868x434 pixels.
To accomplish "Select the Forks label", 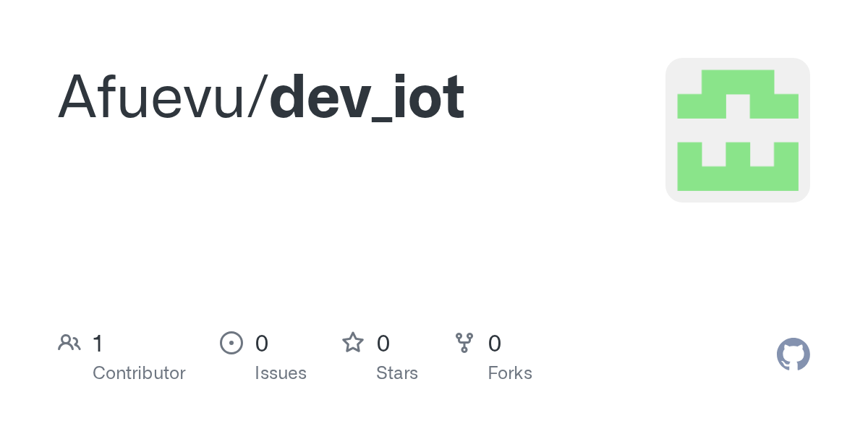I will 510,373.
